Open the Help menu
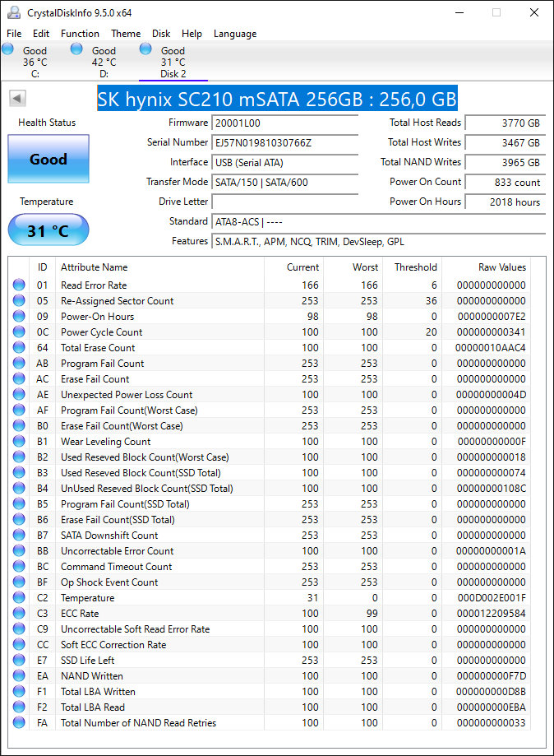 [192, 33]
